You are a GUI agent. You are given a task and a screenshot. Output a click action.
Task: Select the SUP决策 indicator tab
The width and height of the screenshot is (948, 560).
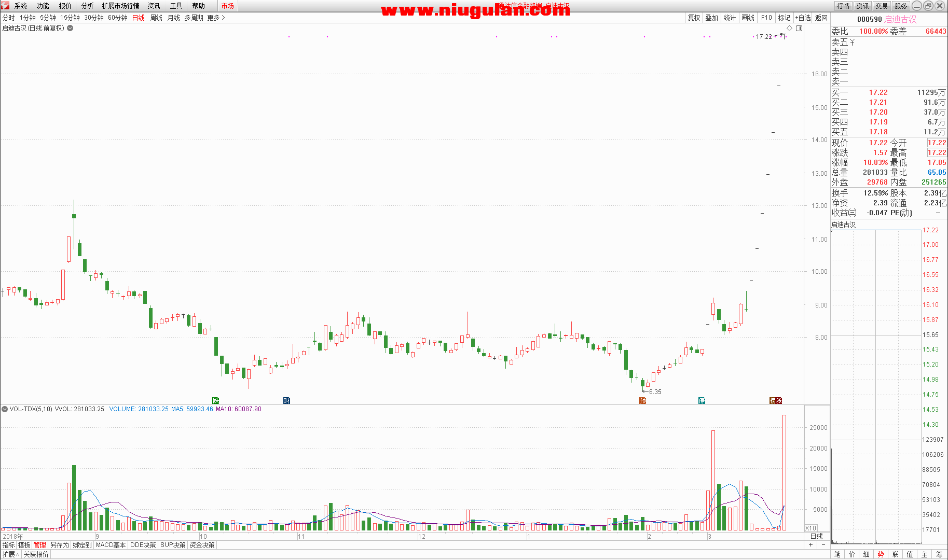point(173,545)
